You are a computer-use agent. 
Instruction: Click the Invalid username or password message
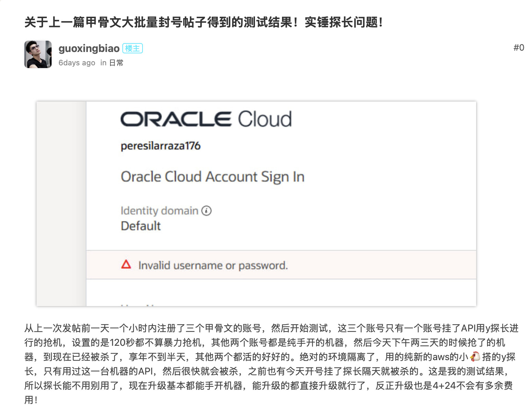[213, 265]
